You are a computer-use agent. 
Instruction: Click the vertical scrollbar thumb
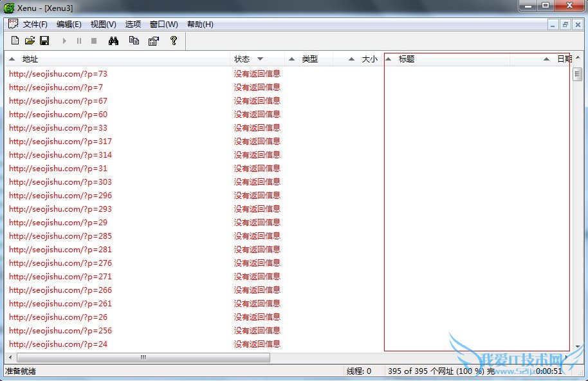[x=578, y=74]
